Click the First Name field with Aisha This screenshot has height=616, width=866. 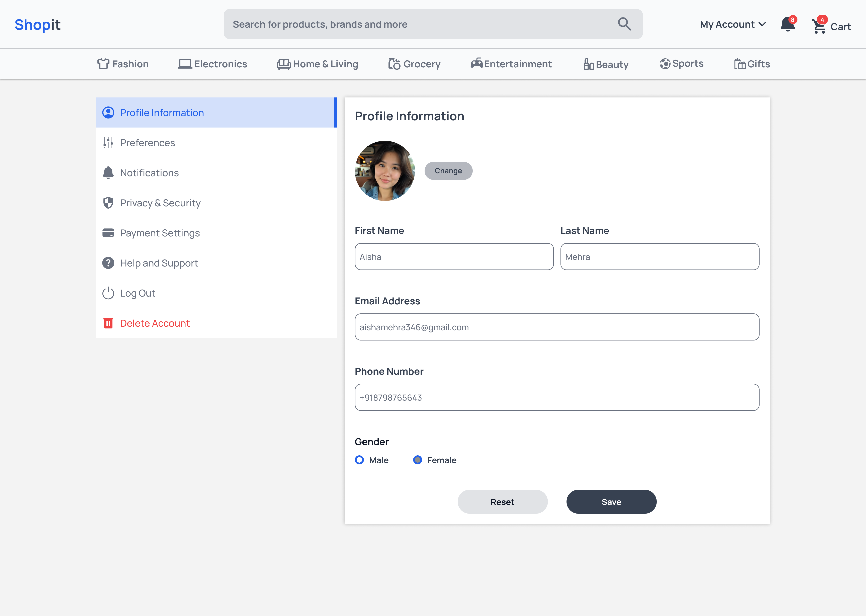(454, 256)
